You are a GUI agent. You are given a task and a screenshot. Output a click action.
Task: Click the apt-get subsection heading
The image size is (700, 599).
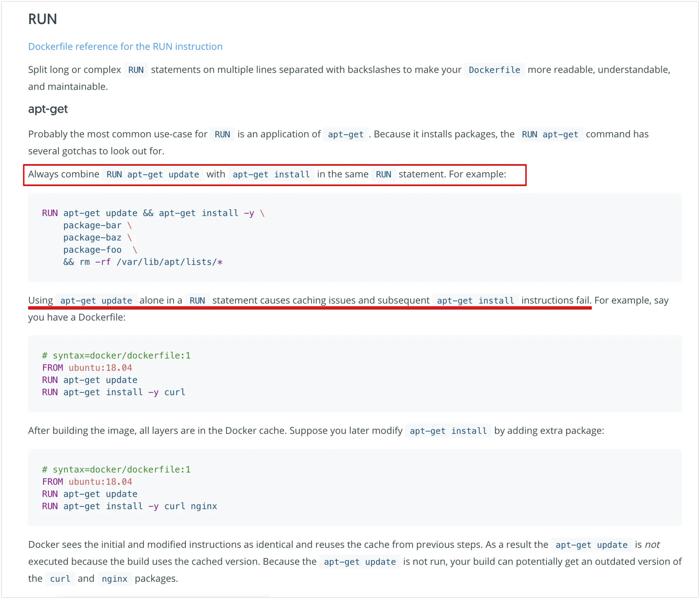pos(48,109)
